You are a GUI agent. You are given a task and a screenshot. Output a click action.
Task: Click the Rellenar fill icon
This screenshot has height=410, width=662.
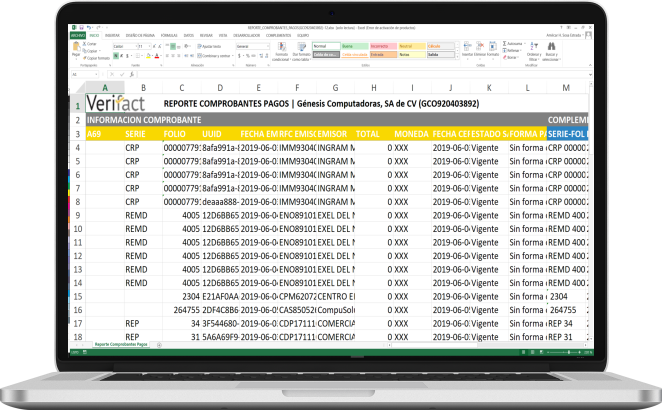(x=505, y=50)
